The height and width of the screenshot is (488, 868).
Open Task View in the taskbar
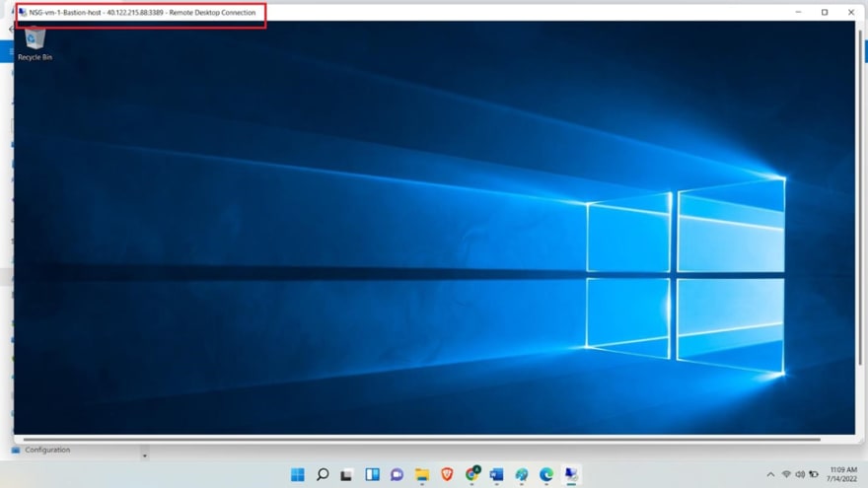click(x=346, y=474)
